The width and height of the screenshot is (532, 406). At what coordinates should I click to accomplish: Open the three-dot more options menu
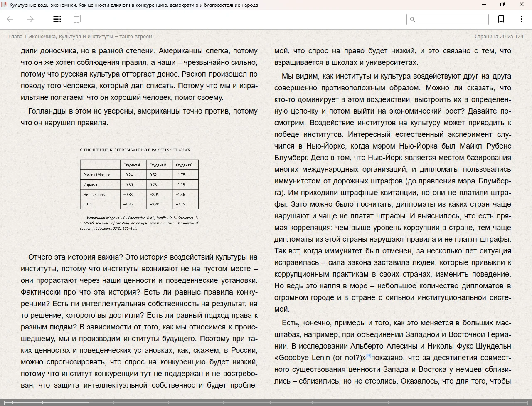pyautogui.click(x=521, y=19)
